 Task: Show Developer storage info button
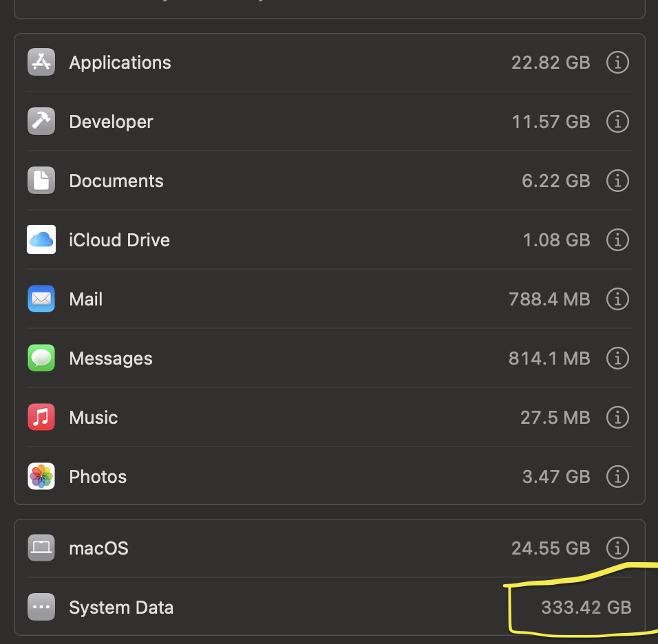(617, 122)
